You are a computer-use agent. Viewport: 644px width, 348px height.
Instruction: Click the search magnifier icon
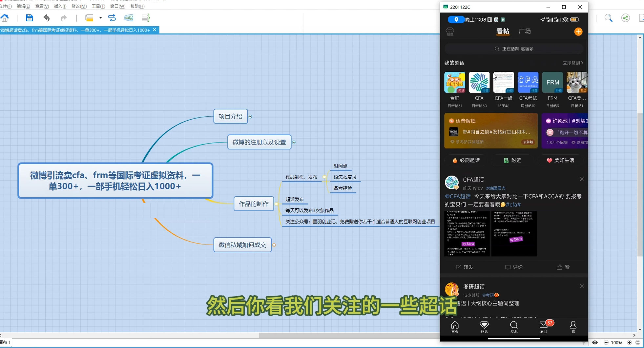tap(608, 18)
